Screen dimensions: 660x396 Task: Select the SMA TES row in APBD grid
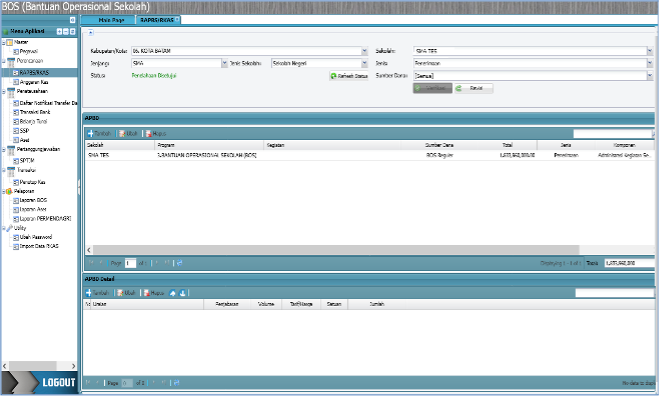(370, 155)
